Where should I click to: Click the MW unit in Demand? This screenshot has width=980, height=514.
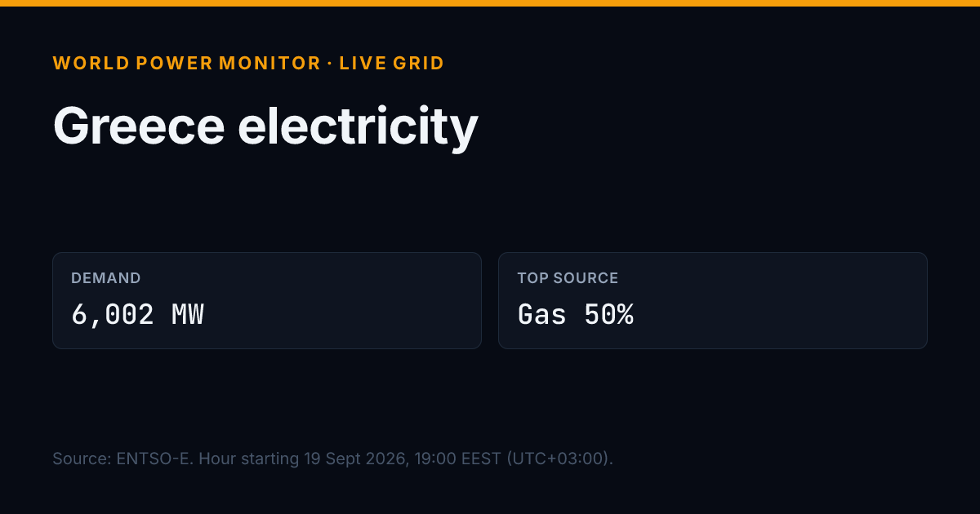(x=188, y=314)
